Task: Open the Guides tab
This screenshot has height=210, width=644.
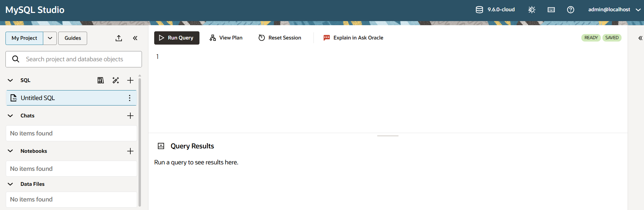Action: click(73, 38)
